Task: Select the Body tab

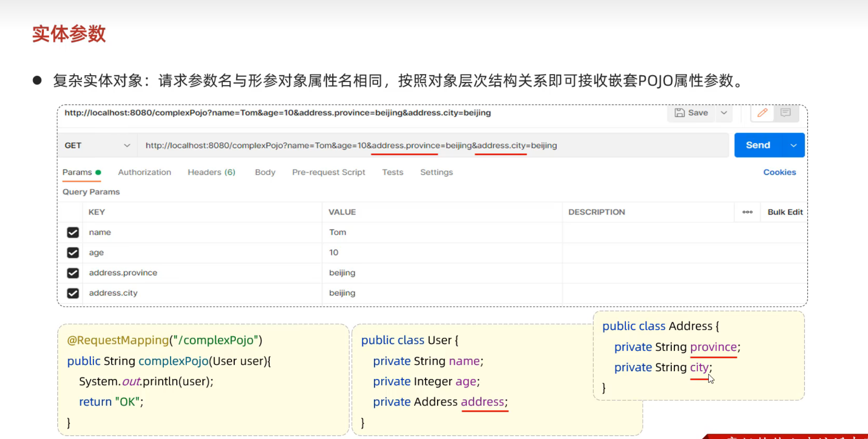Action: (265, 172)
